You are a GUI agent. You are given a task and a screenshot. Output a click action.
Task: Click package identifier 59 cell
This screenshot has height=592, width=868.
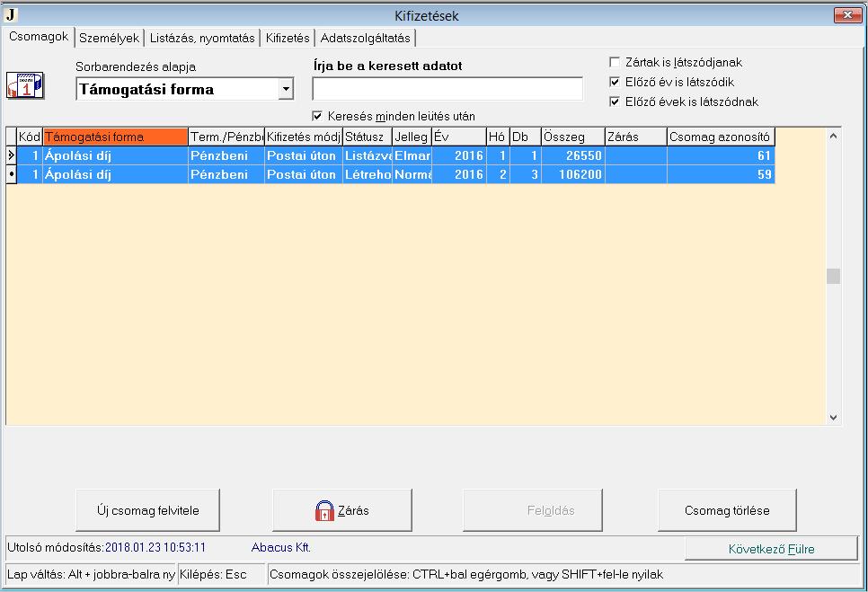(x=721, y=174)
